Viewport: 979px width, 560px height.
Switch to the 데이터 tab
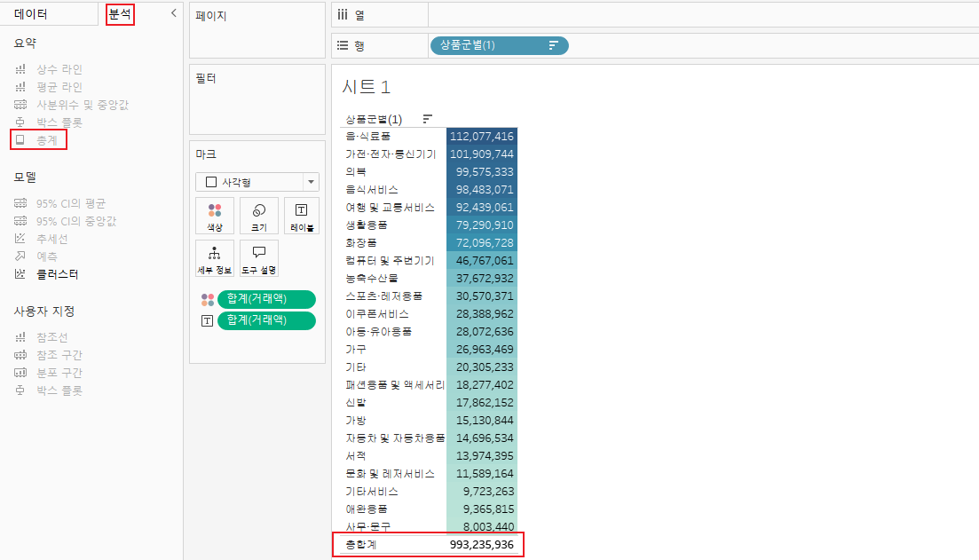(x=30, y=13)
